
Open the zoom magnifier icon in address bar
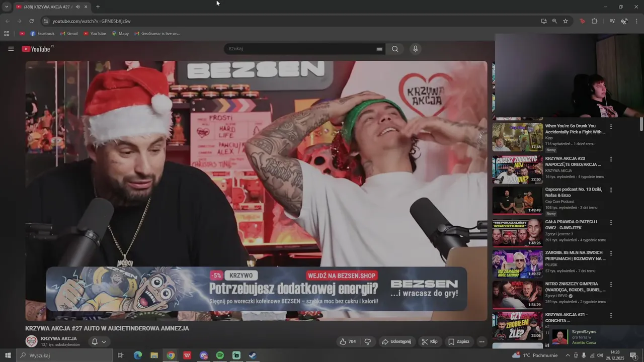pyautogui.click(x=554, y=21)
